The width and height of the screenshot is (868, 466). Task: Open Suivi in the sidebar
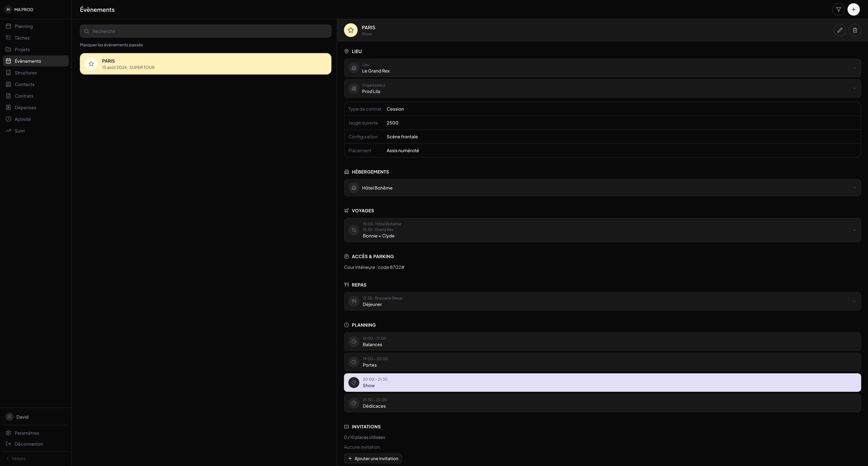pos(36,131)
